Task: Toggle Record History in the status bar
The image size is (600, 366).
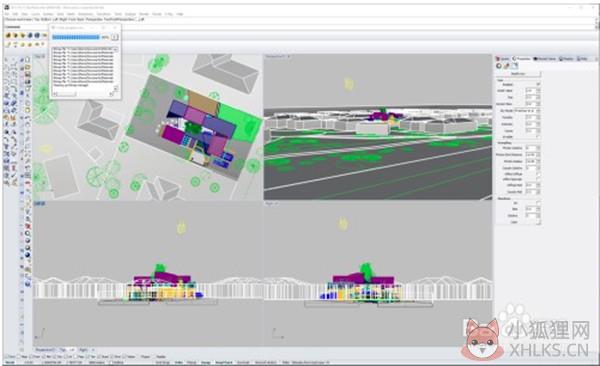Action: coord(266,362)
